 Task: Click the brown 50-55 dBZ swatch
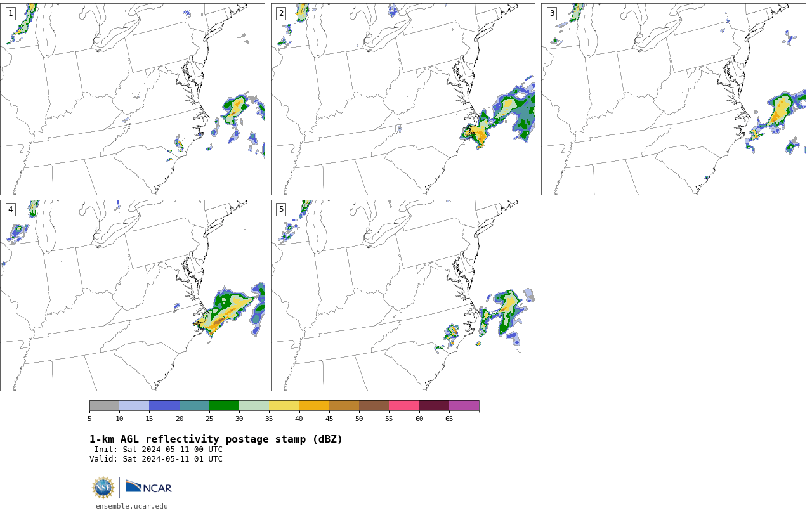click(374, 406)
